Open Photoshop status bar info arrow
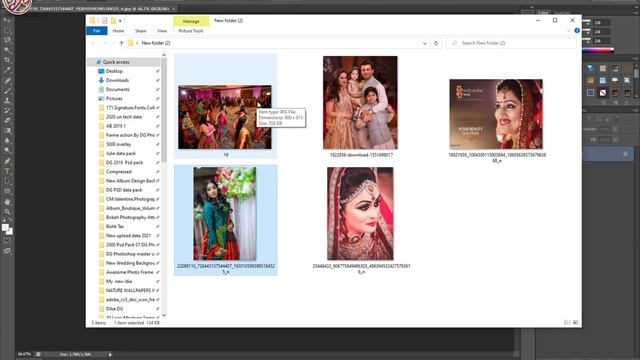This screenshot has height=360, width=640. click(110, 354)
